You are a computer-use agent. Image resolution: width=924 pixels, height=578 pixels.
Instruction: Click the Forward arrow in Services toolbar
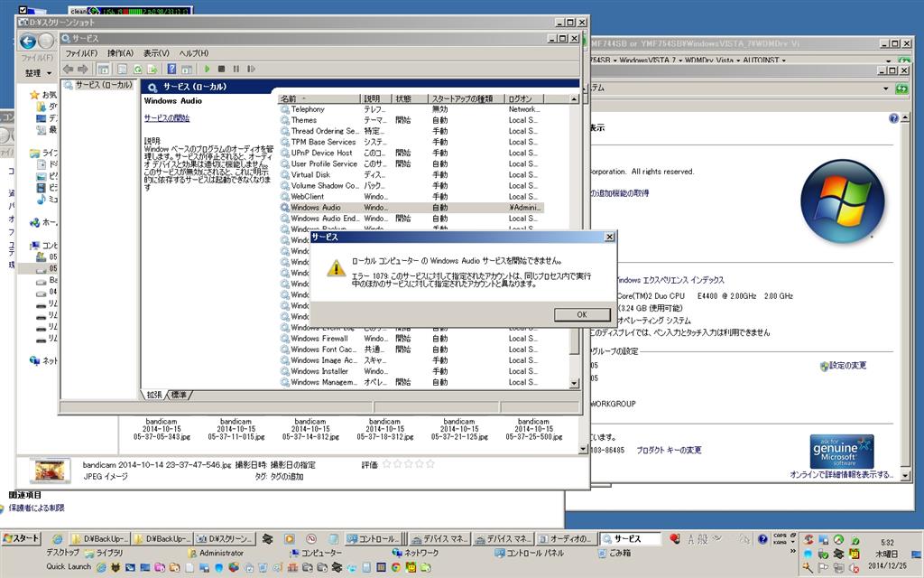83,69
